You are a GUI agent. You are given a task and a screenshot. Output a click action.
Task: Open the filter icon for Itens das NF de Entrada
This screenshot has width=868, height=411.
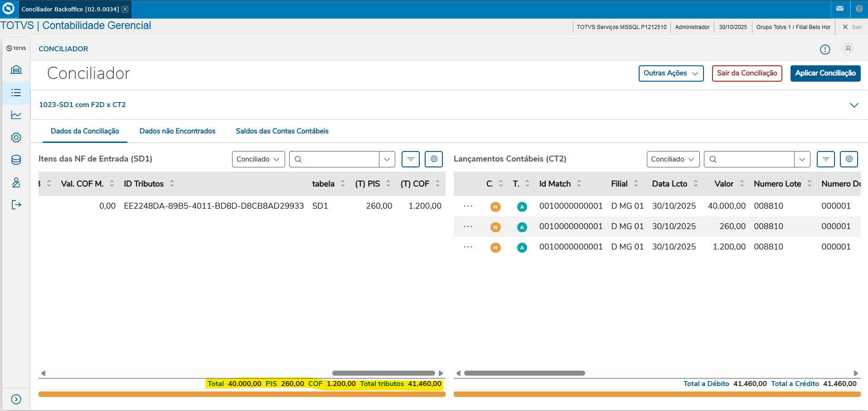411,159
